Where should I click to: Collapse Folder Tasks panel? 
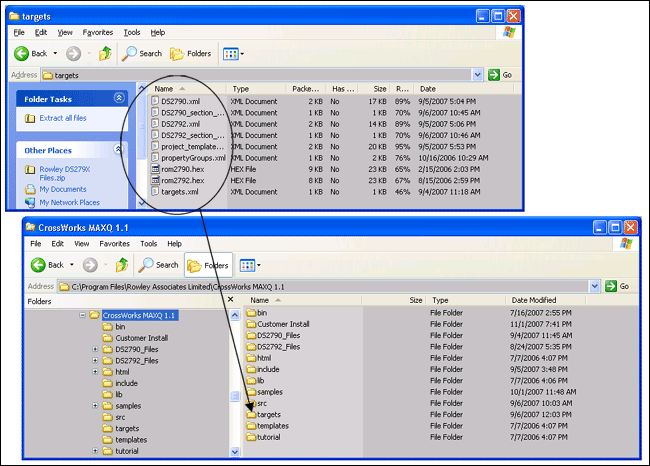pyautogui.click(x=119, y=98)
